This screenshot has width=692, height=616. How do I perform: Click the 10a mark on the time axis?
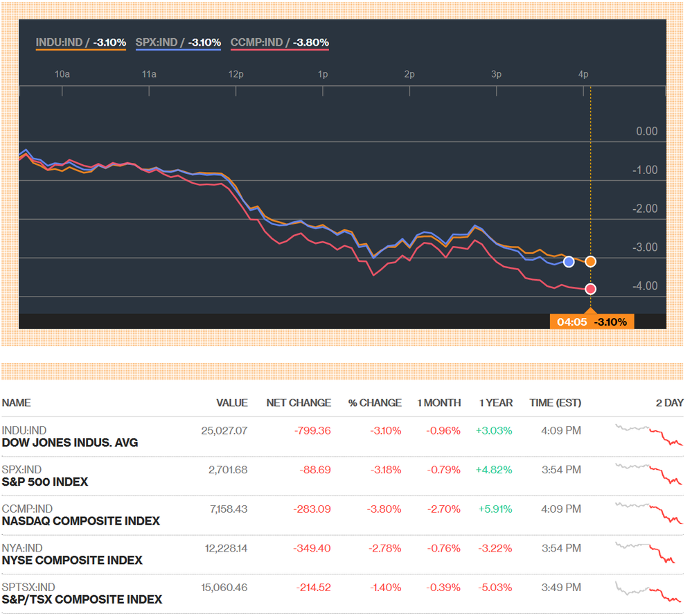pyautogui.click(x=62, y=74)
